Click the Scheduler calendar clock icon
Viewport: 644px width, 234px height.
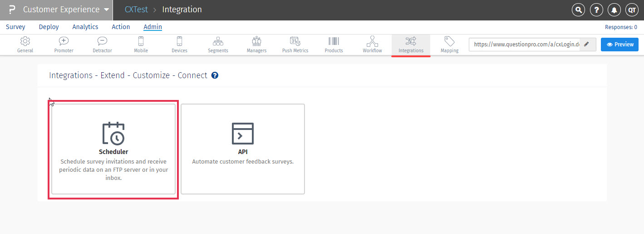pos(113,134)
